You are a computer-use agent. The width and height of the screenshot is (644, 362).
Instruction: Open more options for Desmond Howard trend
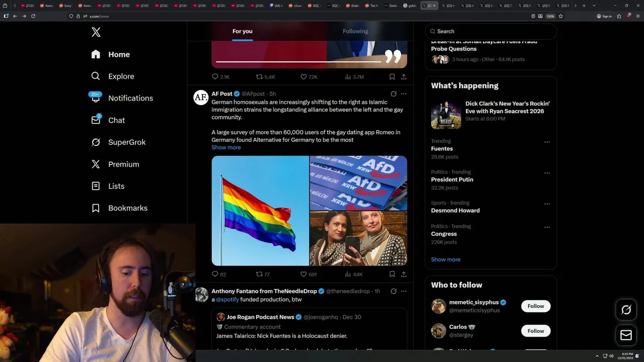point(547,204)
